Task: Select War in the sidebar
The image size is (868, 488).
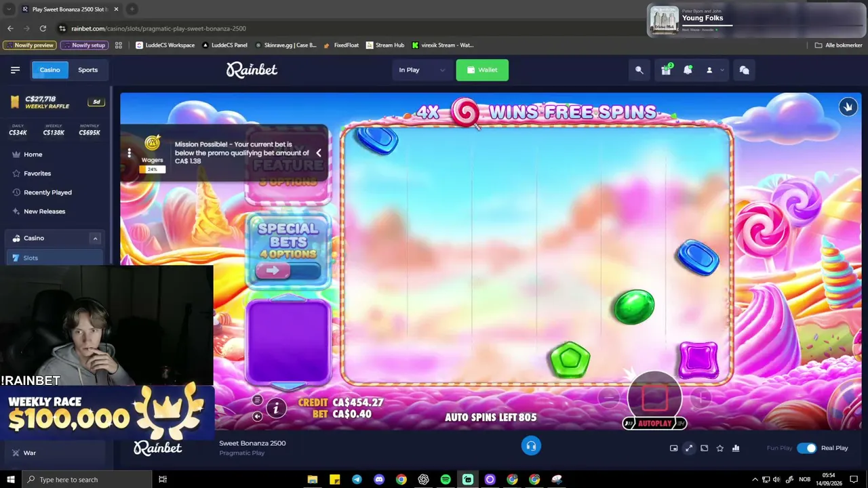Action: click(54, 453)
